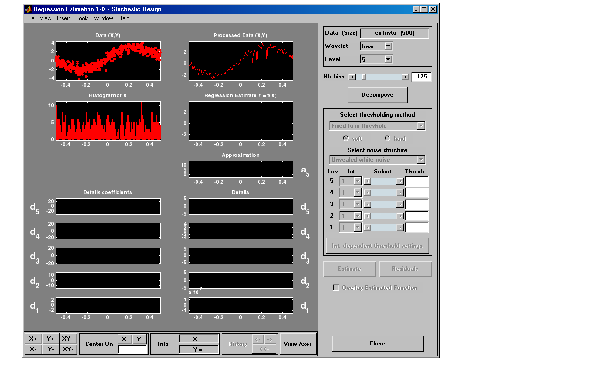Click the History double-left arrow button
Screen dimensions: 600x374
point(264,349)
